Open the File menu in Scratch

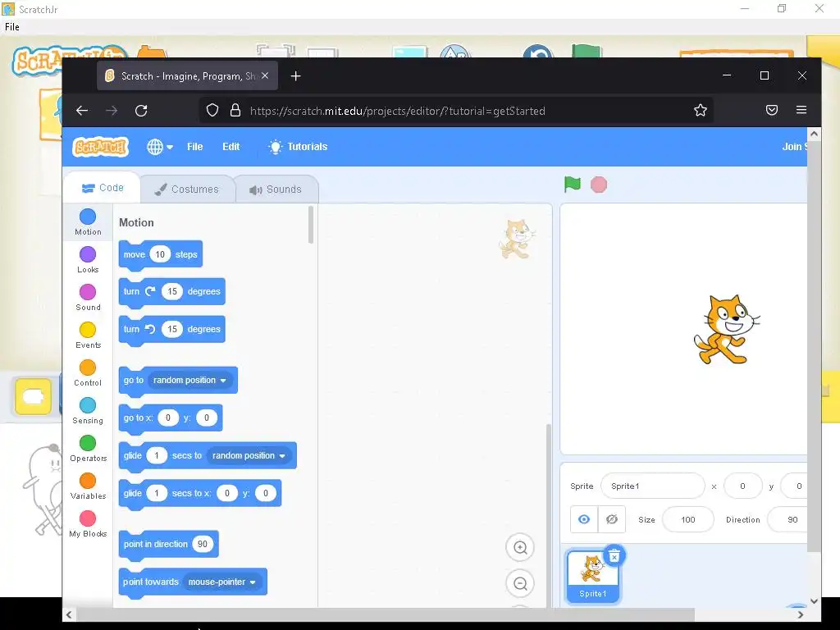tap(194, 147)
